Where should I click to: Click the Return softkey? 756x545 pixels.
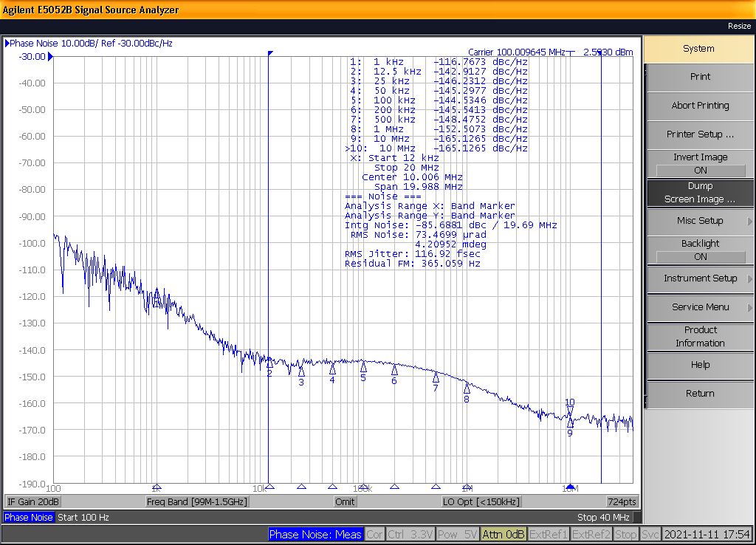(700, 394)
